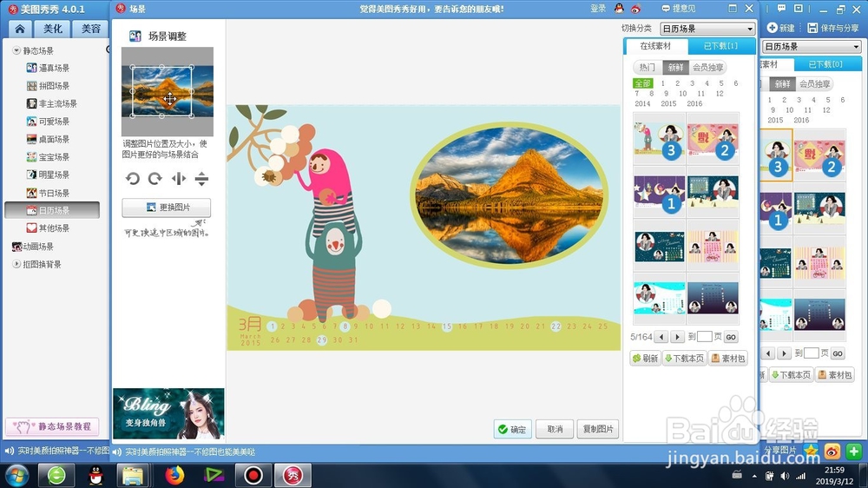
Task: Flip image horizontally icon
Action: [178, 178]
